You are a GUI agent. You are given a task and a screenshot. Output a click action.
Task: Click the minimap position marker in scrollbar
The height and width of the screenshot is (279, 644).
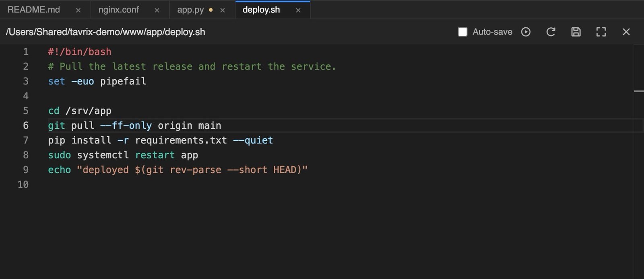pos(639,91)
